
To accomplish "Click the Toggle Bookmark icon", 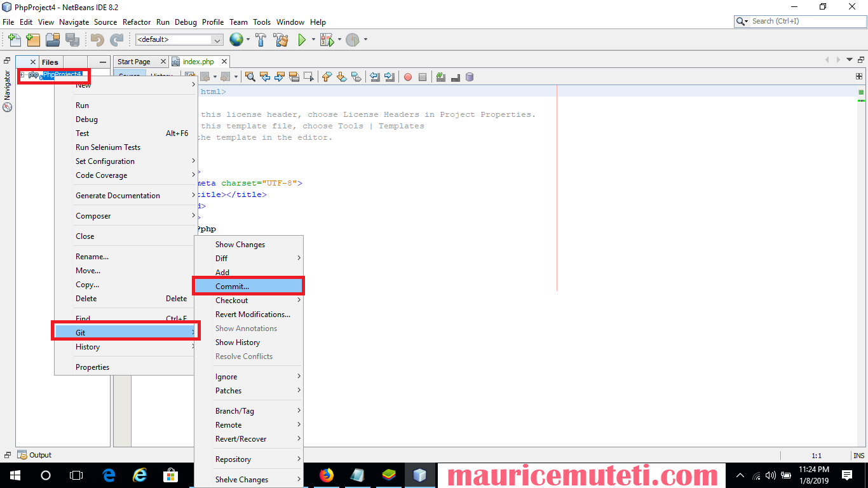I will tap(356, 77).
